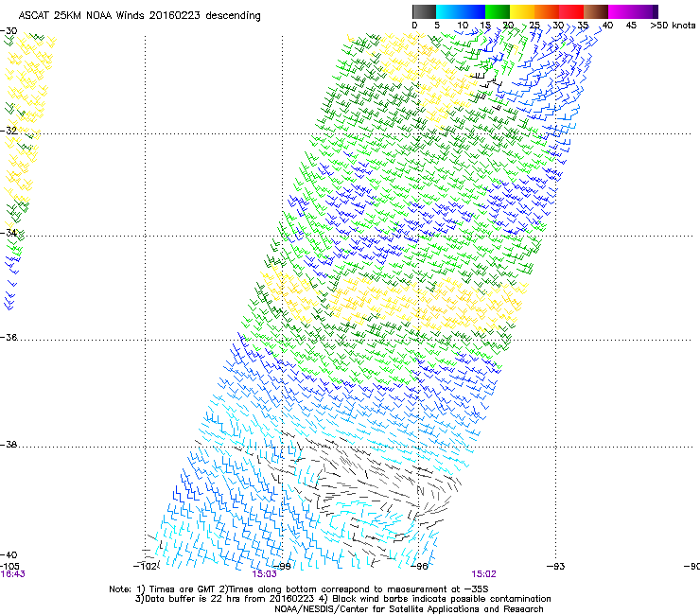The width and height of the screenshot is (700, 615).
Task: Click the yellow 20-25 knots legend color
Action: click(522, 11)
